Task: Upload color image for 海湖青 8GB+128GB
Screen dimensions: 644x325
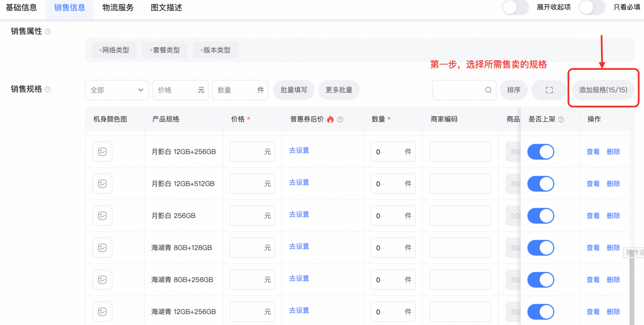Action: tap(102, 248)
